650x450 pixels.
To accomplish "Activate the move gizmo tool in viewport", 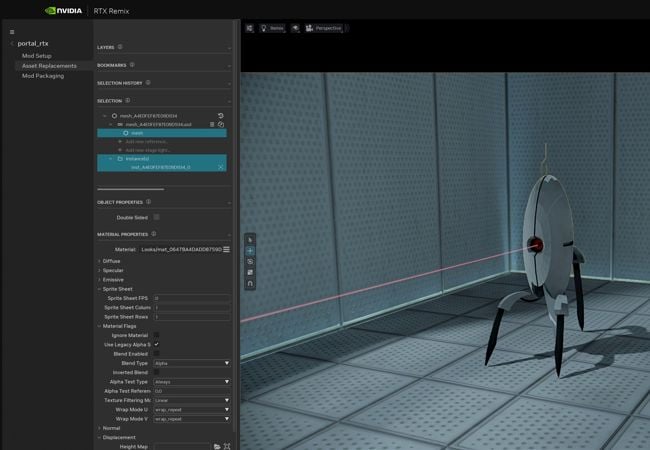I will (x=250, y=251).
